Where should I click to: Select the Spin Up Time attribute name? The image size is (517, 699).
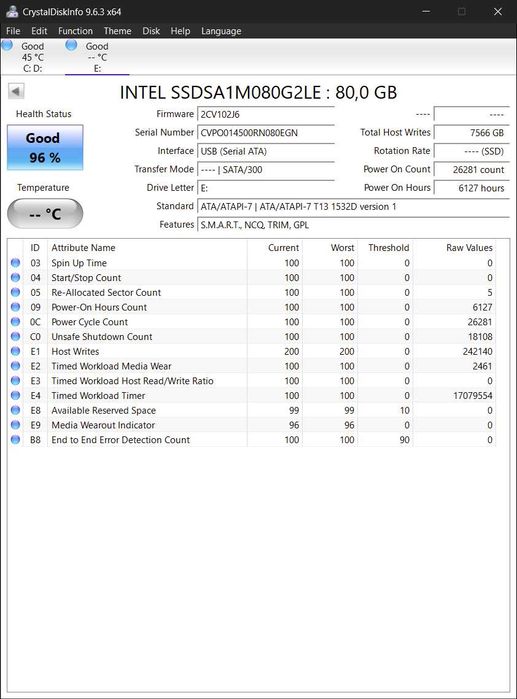click(x=79, y=263)
